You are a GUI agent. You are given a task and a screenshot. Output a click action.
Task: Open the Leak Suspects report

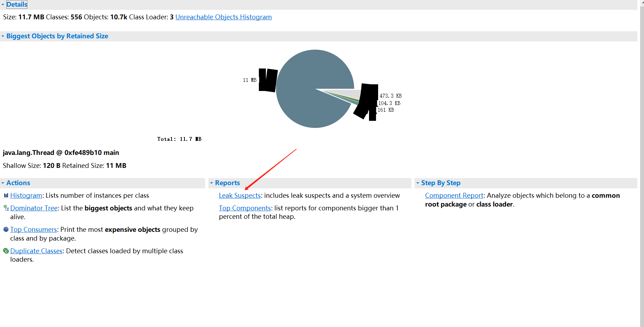pyautogui.click(x=240, y=195)
